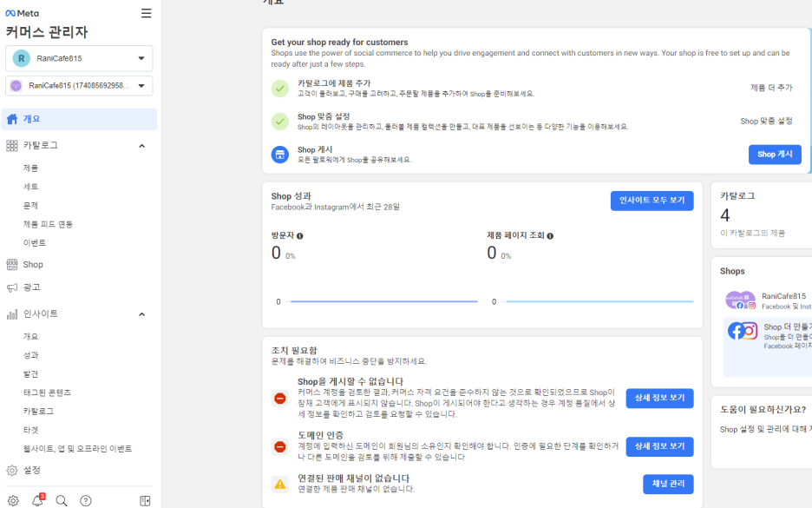Click the 카탈로그 grid icon in the sidebar
The height and width of the screenshot is (508, 812).
[12, 146]
